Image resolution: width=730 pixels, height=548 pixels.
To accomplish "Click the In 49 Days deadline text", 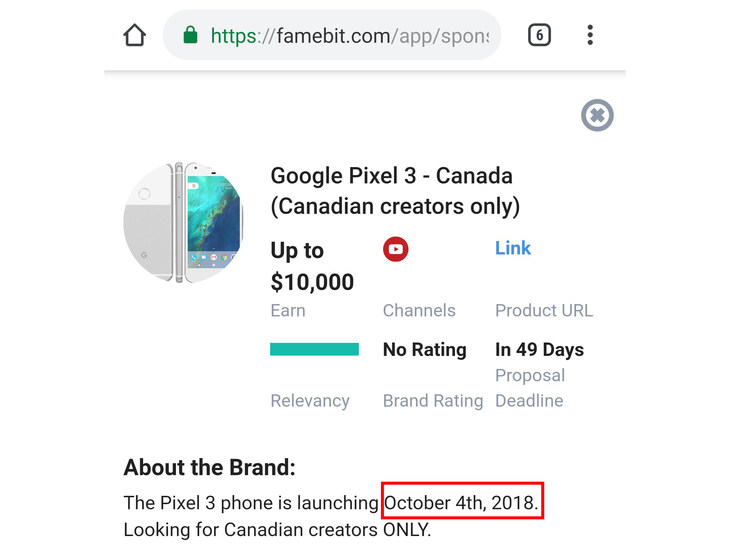I will pyautogui.click(x=539, y=349).
